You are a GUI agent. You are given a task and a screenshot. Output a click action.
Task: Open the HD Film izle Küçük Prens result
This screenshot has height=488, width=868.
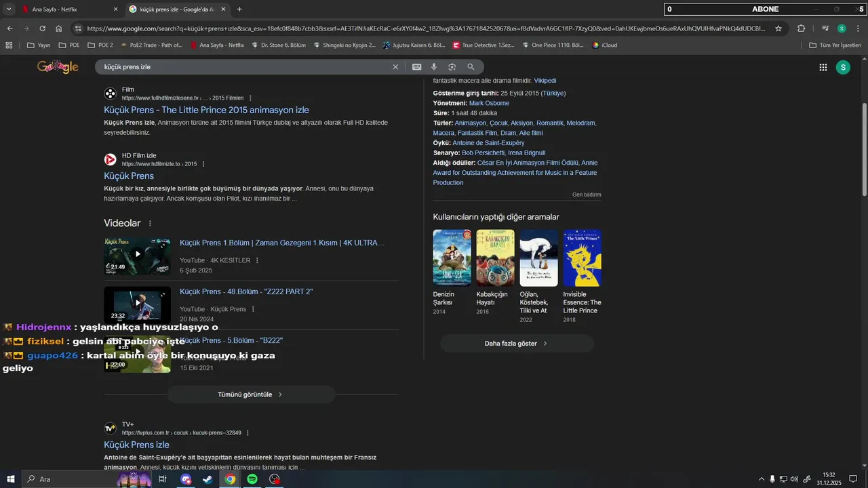pyautogui.click(x=129, y=176)
